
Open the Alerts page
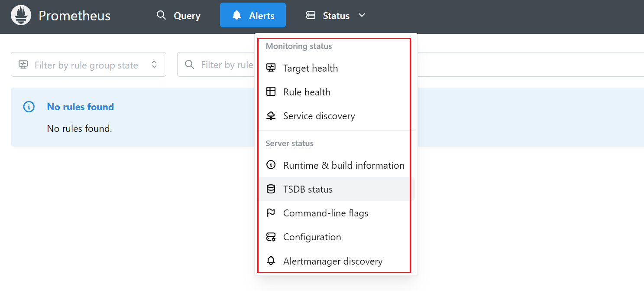point(253,15)
